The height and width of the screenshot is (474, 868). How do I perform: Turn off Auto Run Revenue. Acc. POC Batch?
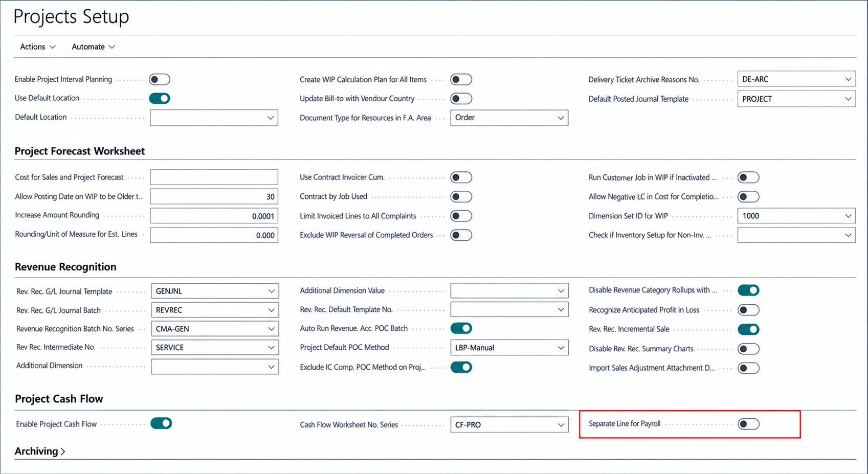[x=461, y=328]
